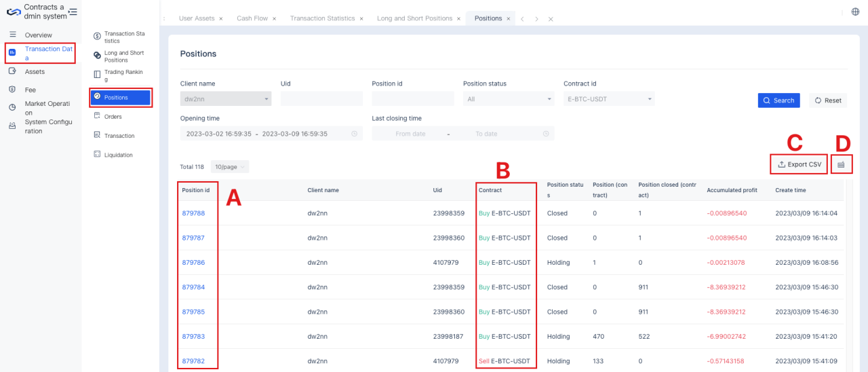This screenshot has width=868, height=372.
Task: Click Last closing time From date
Action: (x=410, y=134)
